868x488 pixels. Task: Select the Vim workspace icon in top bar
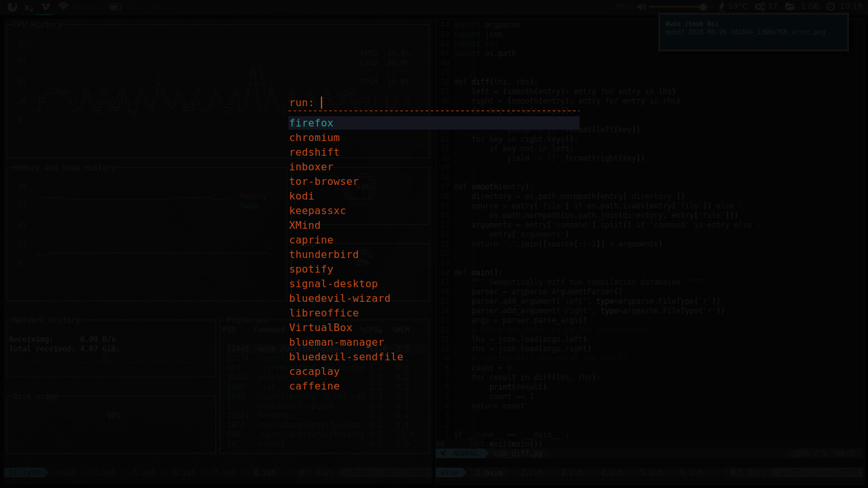pos(46,7)
